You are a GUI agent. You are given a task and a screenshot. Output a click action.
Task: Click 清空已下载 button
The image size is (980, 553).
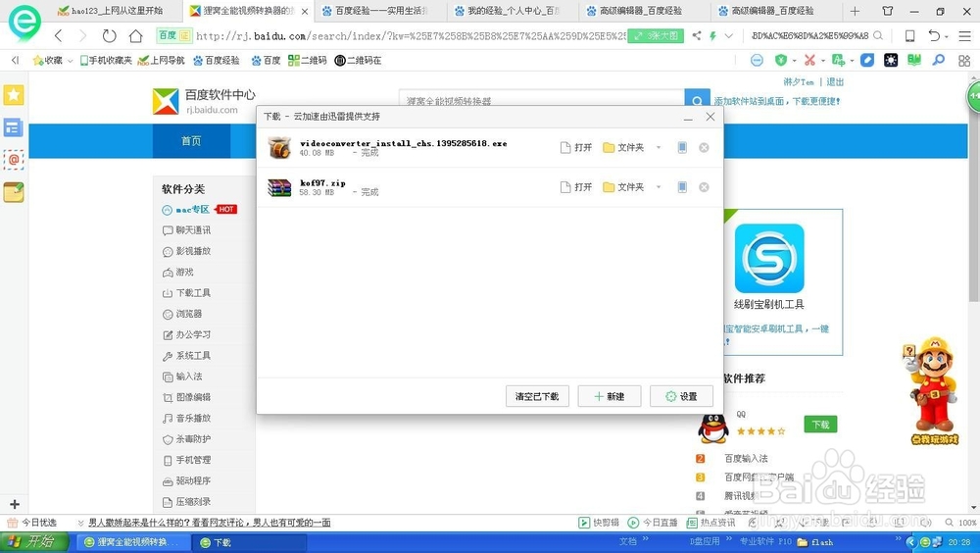click(537, 396)
